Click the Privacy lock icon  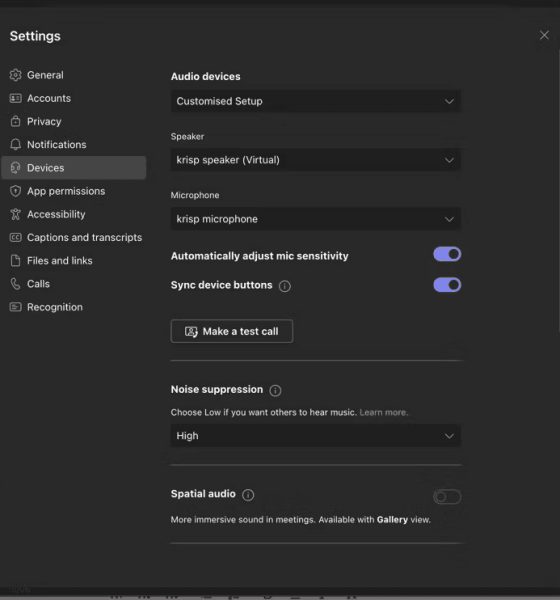[15, 121]
